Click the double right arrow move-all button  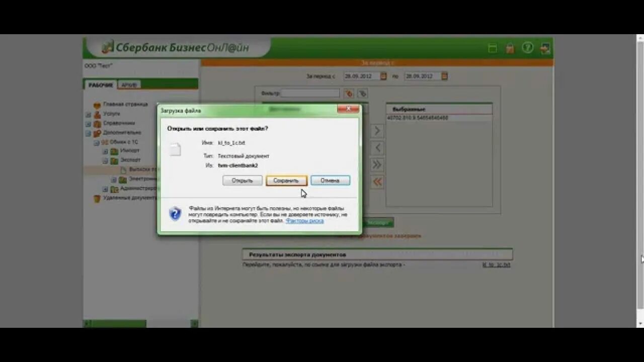pos(377,165)
